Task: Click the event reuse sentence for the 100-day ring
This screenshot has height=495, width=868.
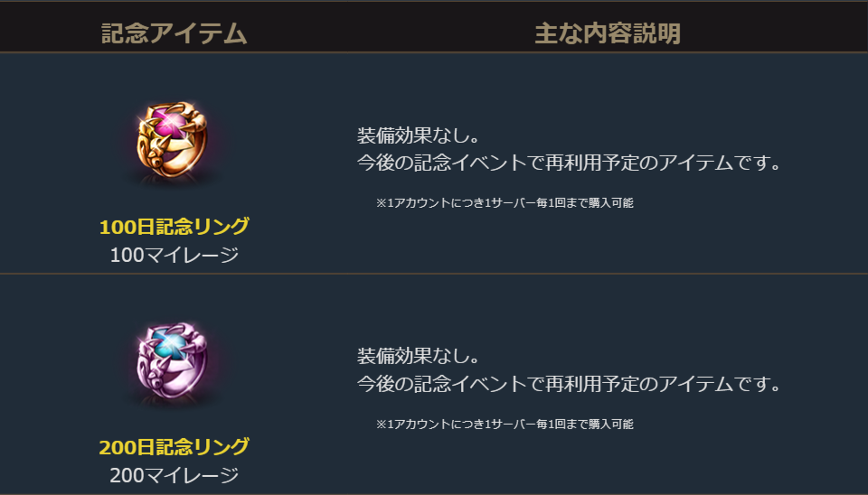Action: point(570,163)
